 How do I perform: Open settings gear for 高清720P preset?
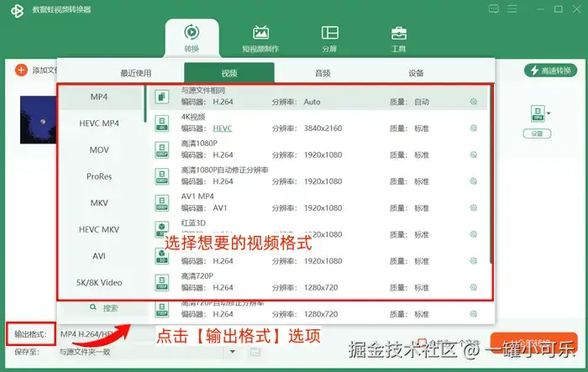point(474,288)
